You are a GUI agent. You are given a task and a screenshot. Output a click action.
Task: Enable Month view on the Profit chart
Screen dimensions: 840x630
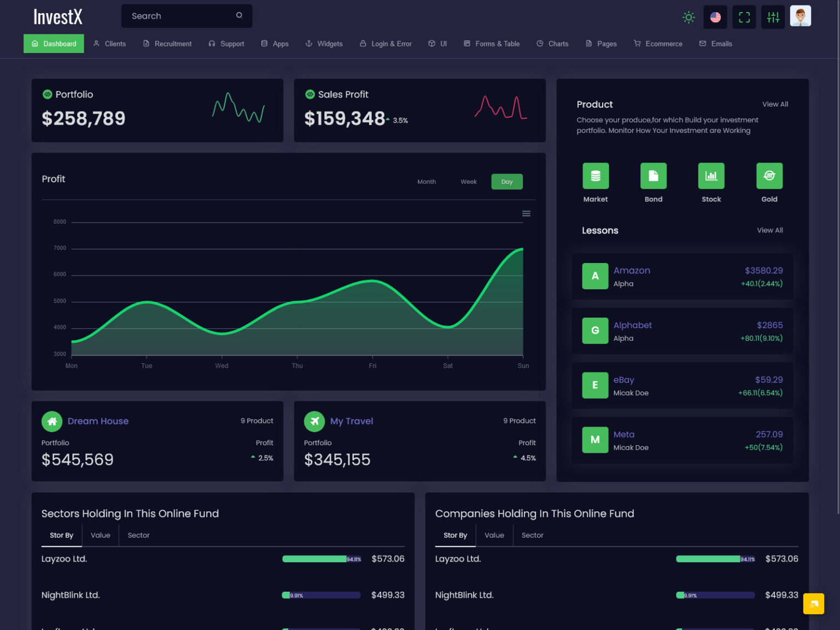(x=427, y=182)
